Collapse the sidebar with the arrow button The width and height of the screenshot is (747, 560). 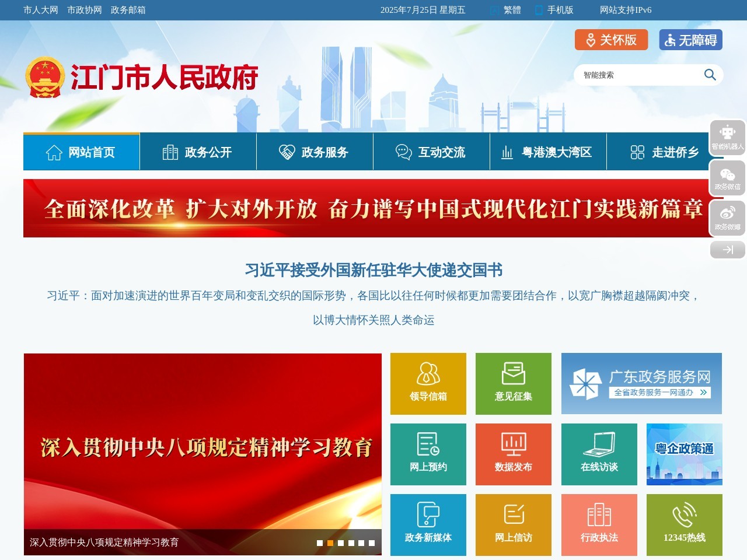pyautogui.click(x=727, y=250)
